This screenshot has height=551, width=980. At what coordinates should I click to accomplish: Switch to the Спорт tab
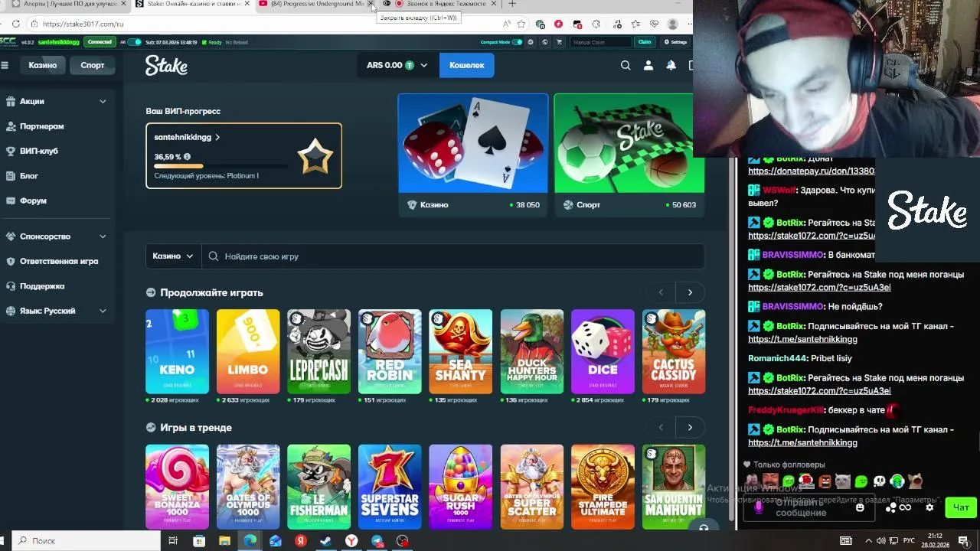pos(93,65)
